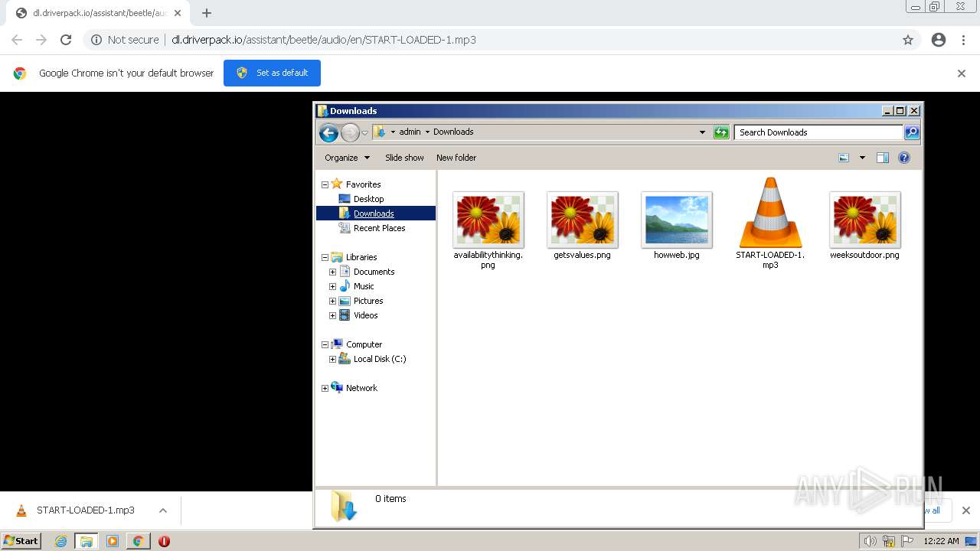The height and width of the screenshot is (551, 980).
Task: Select weeksoutdoor.png file
Action: (x=864, y=226)
